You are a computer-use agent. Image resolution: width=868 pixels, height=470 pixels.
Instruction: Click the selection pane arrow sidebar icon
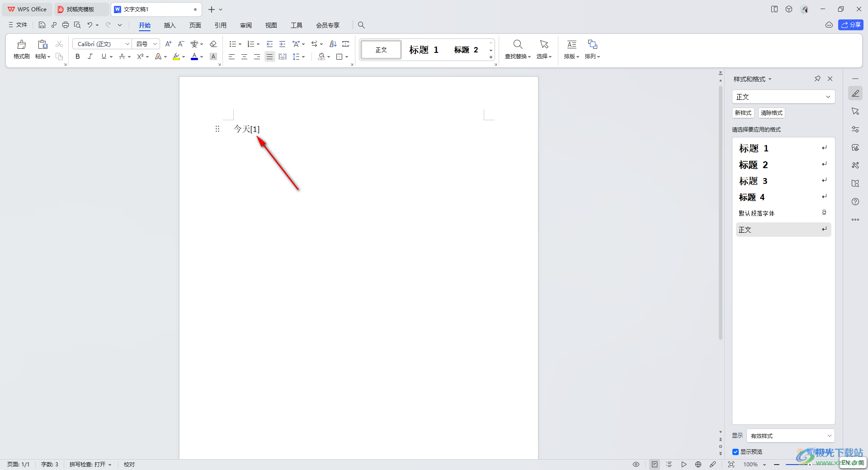[855, 111]
